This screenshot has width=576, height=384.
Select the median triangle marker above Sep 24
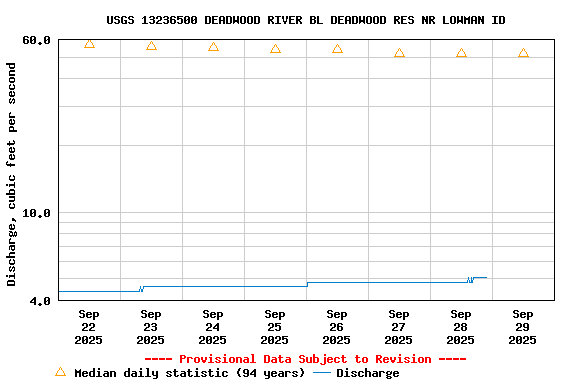pos(213,47)
